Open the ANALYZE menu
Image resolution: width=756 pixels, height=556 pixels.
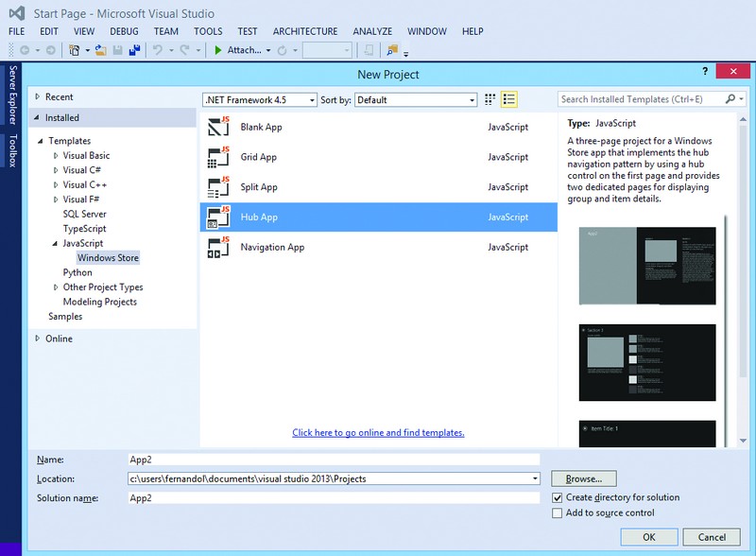coord(372,31)
